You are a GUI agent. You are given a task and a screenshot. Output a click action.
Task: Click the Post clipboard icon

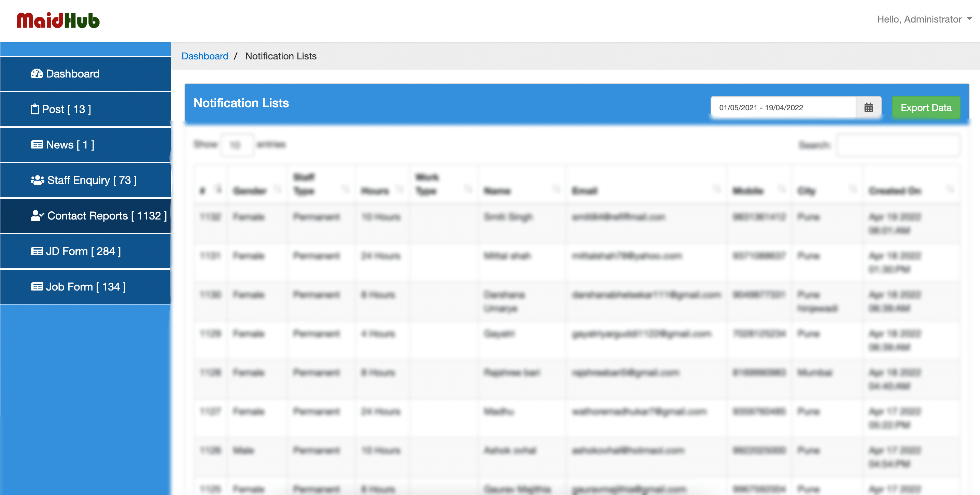pyautogui.click(x=34, y=109)
